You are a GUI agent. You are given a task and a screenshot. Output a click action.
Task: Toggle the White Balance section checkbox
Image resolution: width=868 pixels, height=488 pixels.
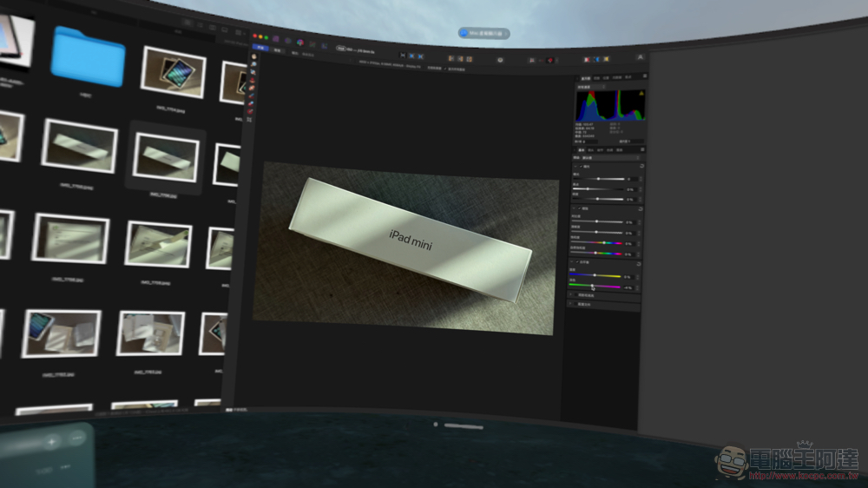577,262
